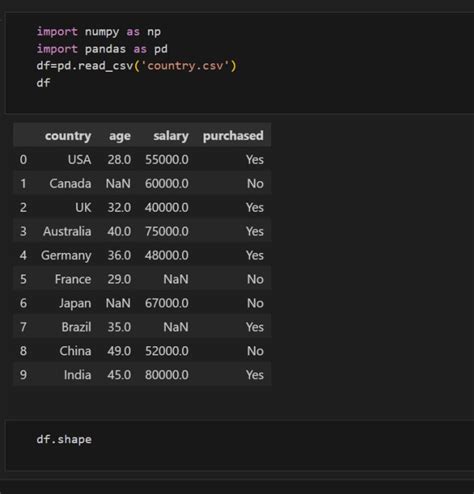This screenshot has width=474, height=494.
Task: Click the No purchased value in Japan row
Action: [256, 303]
